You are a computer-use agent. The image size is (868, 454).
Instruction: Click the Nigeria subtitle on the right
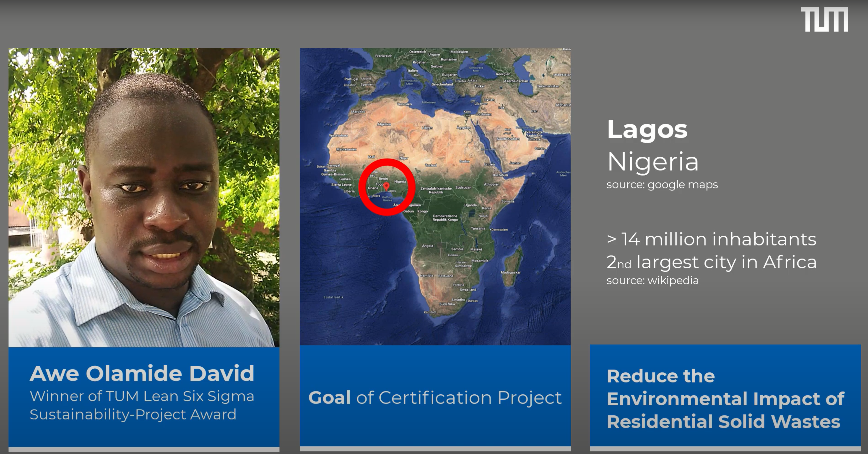653,161
